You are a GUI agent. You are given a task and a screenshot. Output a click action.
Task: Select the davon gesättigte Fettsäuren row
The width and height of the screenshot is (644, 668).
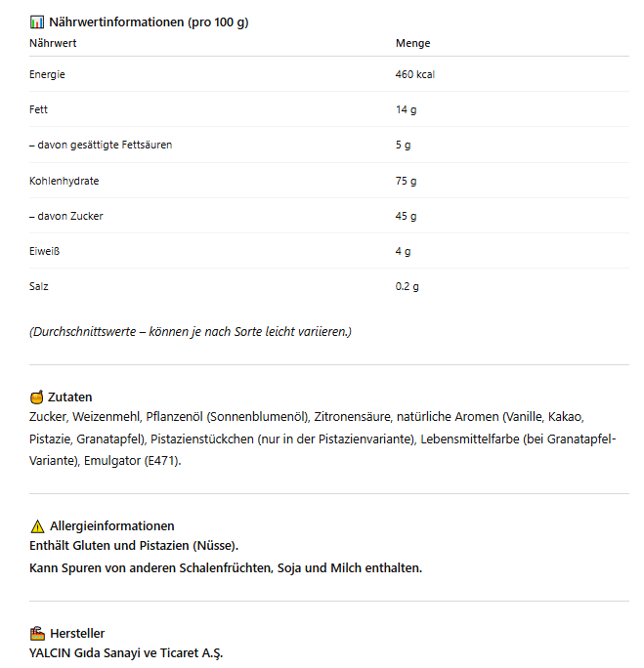[x=101, y=145]
